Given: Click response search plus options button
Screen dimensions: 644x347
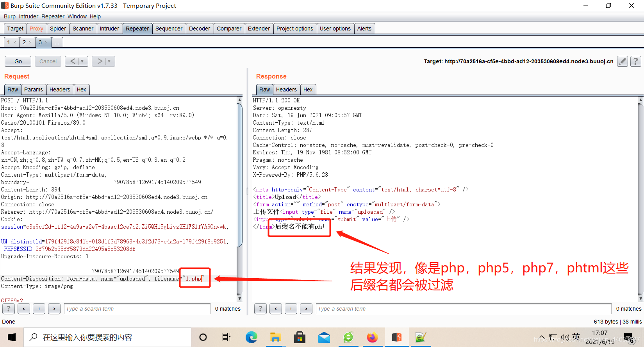Looking at the screenshot, I should click(x=291, y=309).
